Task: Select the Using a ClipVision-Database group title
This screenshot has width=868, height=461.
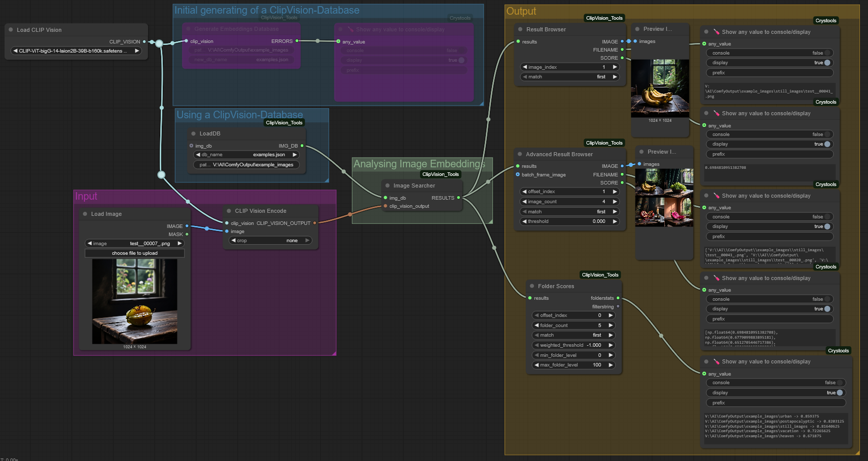Action: click(240, 115)
